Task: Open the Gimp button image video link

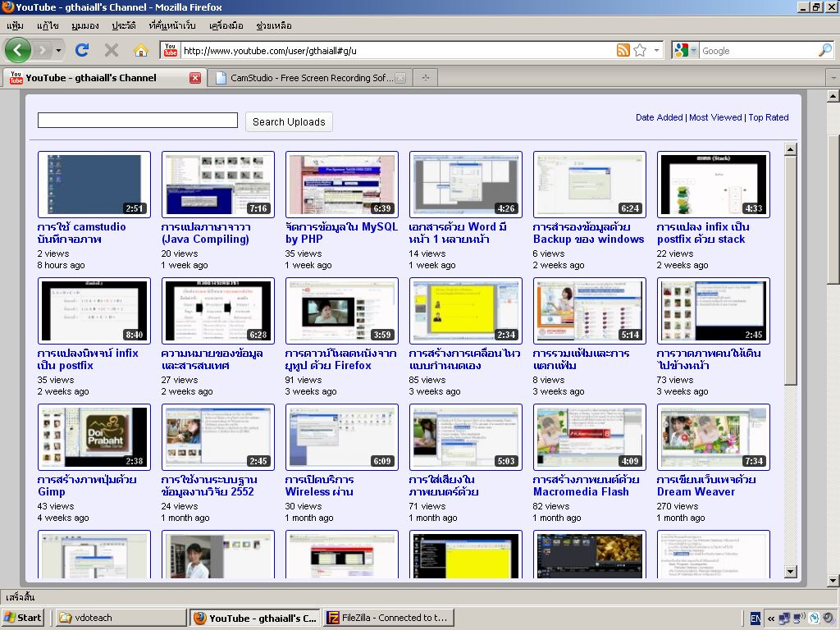Action: 87,486
